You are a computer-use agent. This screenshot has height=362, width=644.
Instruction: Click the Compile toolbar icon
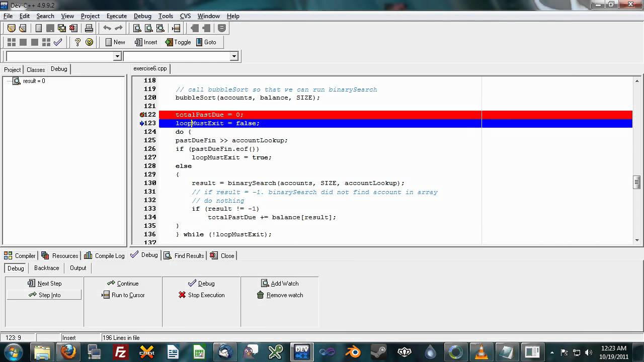(11, 42)
